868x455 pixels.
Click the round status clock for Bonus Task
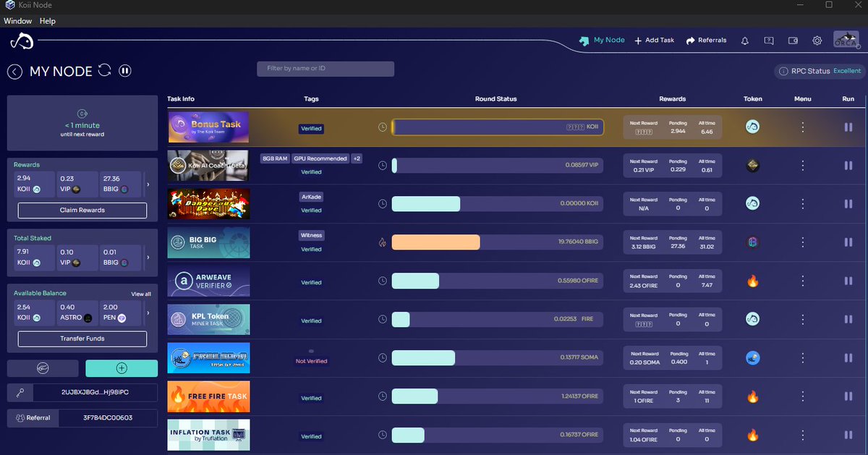[x=383, y=127]
